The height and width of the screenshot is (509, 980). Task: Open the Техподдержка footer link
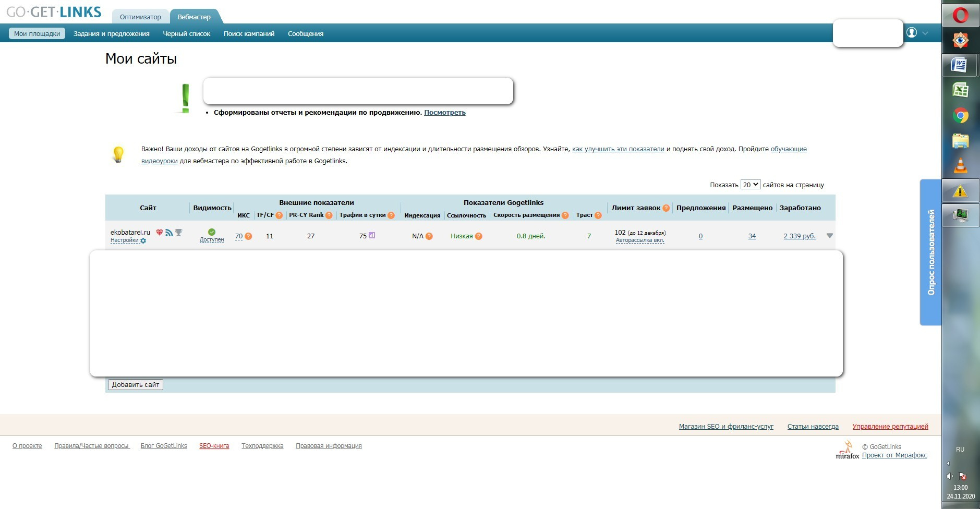point(262,446)
